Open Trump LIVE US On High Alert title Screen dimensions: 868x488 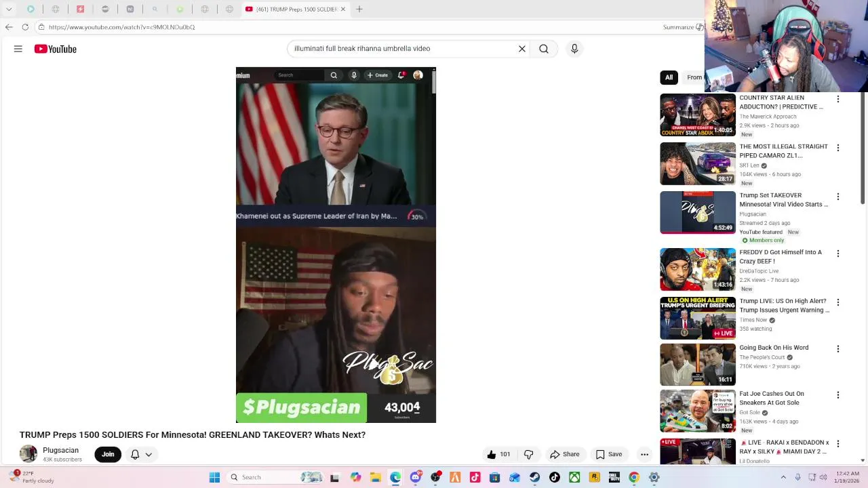tap(785, 306)
